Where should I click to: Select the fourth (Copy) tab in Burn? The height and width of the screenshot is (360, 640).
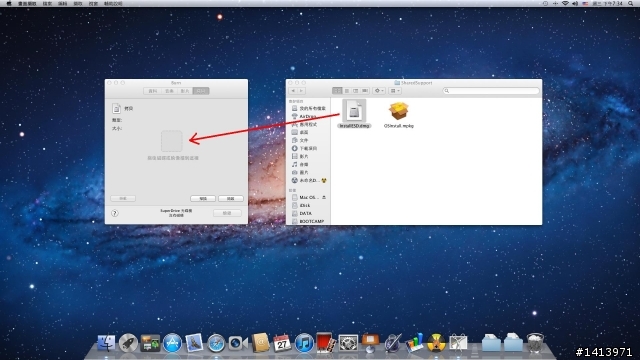(x=201, y=91)
